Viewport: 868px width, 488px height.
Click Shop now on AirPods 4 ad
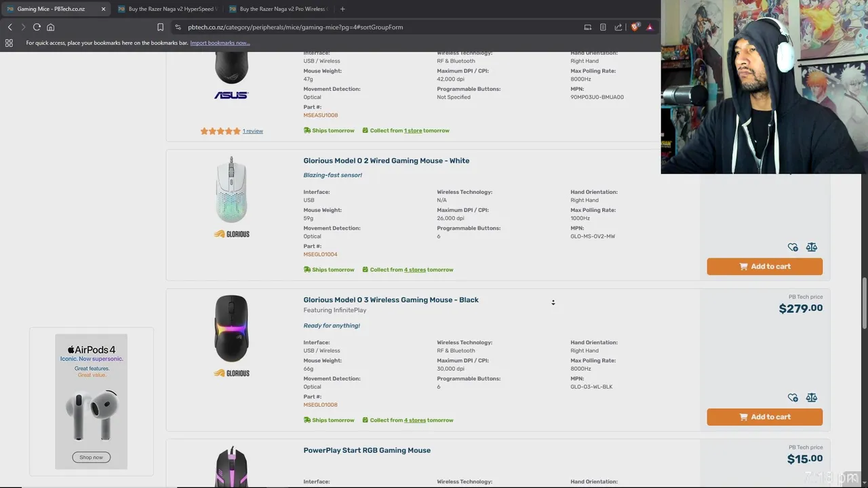[91, 457]
